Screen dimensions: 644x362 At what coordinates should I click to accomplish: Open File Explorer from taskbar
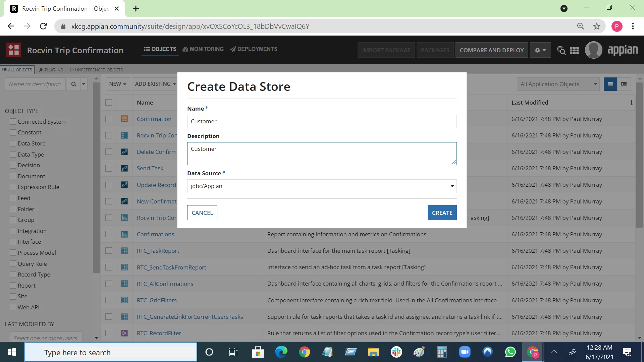[x=373, y=352]
